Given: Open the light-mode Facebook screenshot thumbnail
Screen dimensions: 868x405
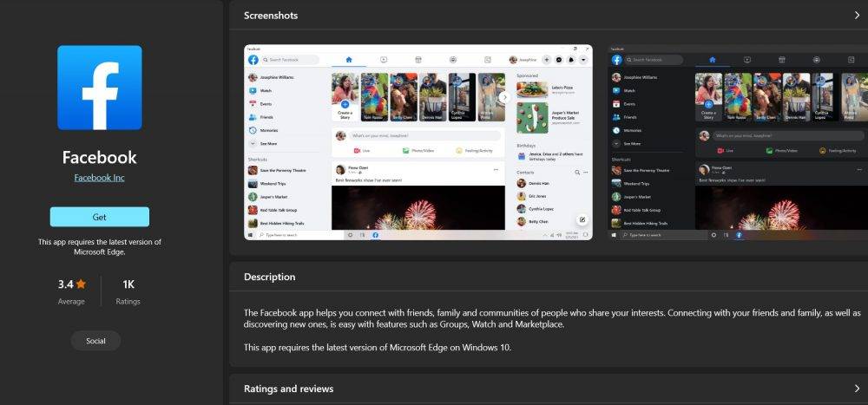Looking at the screenshot, I should pyautogui.click(x=418, y=142).
